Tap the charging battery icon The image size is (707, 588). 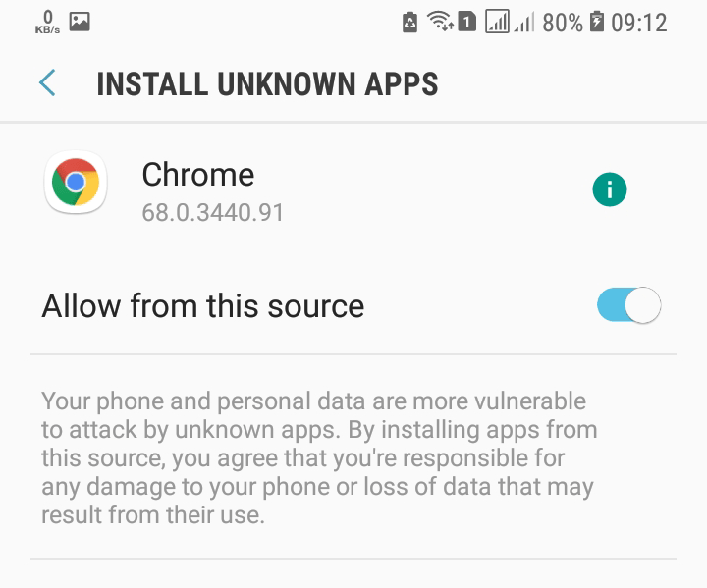[597, 22]
